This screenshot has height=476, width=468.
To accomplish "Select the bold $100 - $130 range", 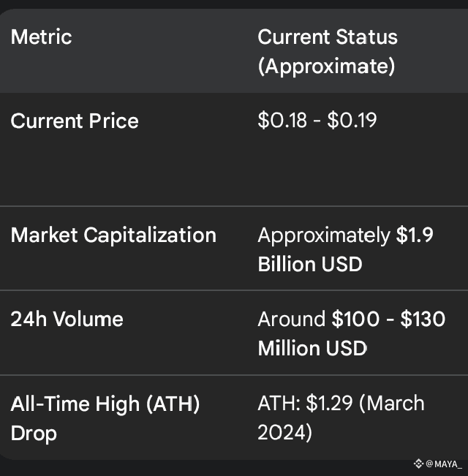I will pyautogui.click(x=388, y=319).
